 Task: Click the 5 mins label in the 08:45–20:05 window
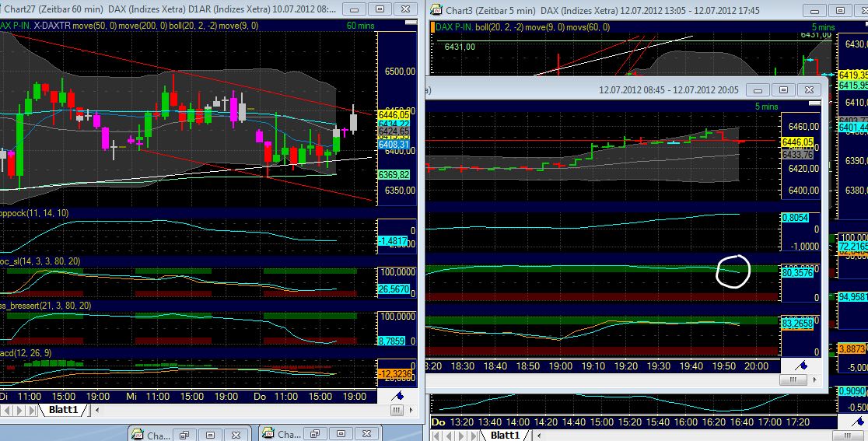pyautogui.click(x=767, y=107)
